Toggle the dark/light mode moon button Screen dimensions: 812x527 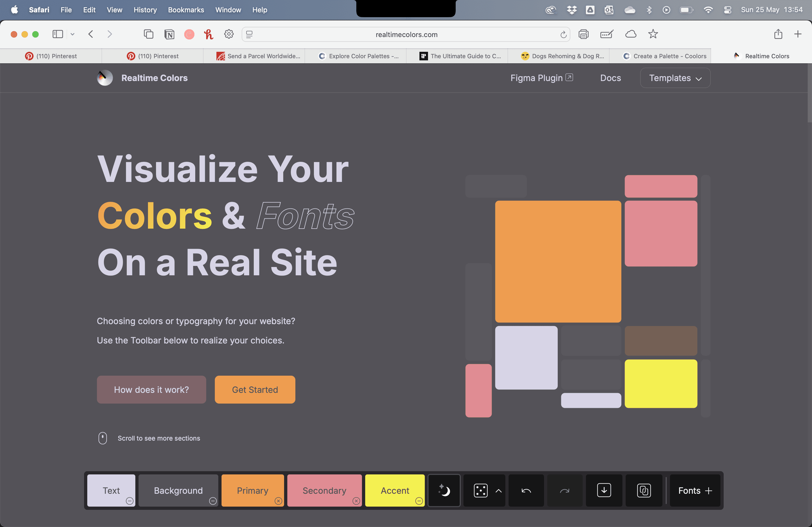point(444,491)
